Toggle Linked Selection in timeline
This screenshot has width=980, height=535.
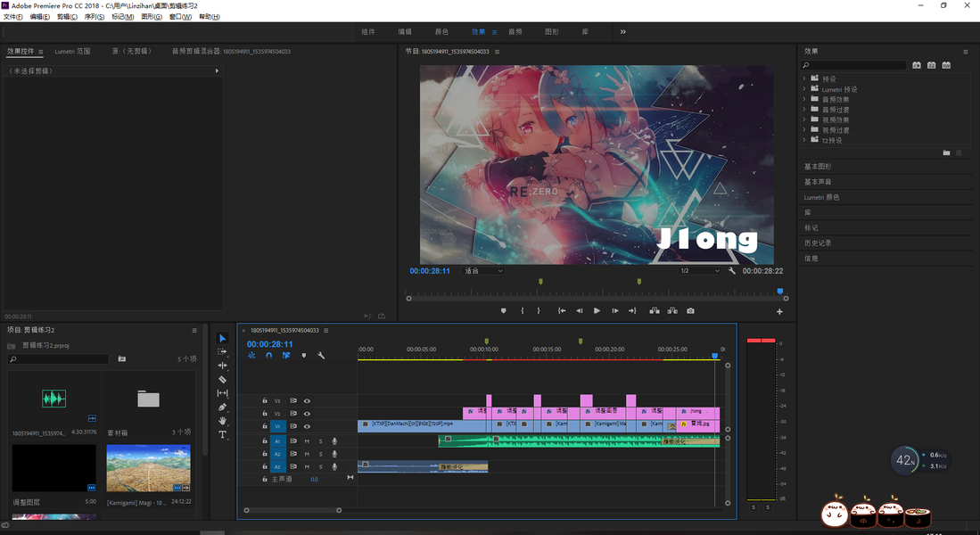click(x=285, y=356)
